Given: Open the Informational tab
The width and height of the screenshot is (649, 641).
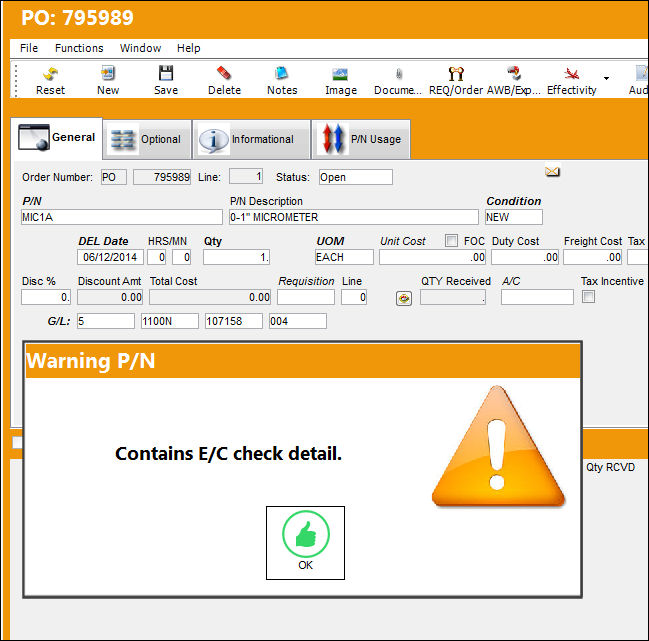Looking at the screenshot, I should (252, 139).
